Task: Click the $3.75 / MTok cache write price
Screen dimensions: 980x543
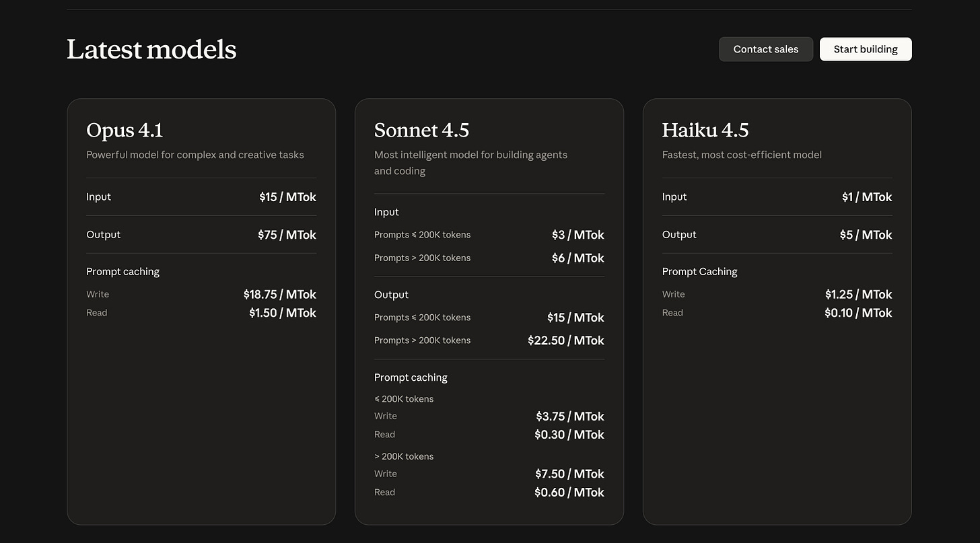Action: 570,417
